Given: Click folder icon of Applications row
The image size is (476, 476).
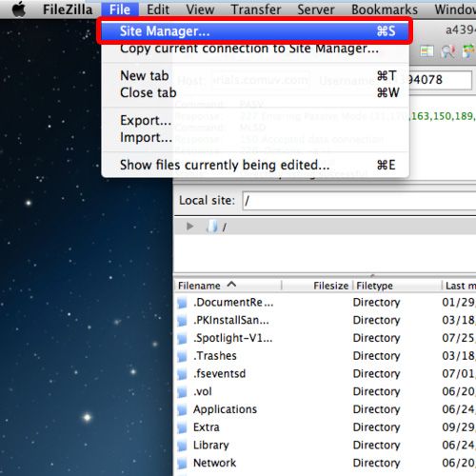Looking at the screenshot, I should point(183,409).
